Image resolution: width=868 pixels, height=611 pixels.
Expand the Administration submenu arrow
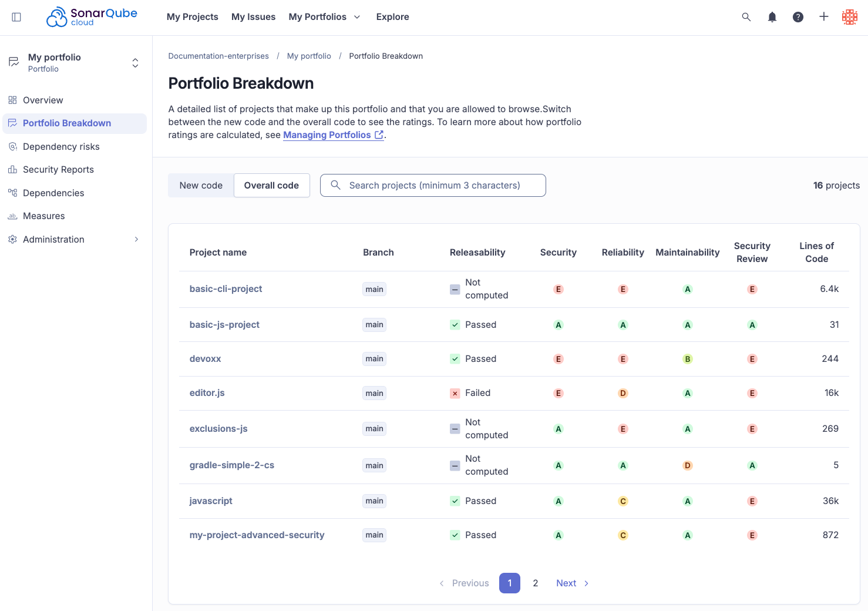[x=136, y=240]
